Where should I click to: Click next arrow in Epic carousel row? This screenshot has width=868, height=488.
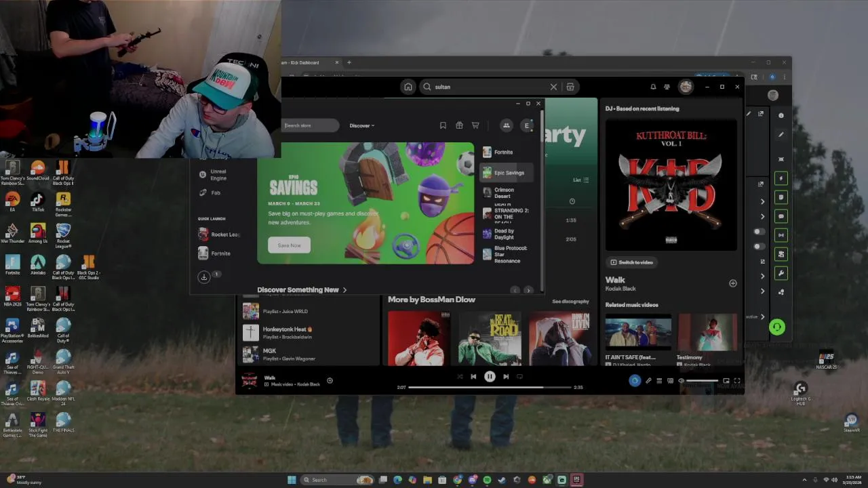coord(528,290)
